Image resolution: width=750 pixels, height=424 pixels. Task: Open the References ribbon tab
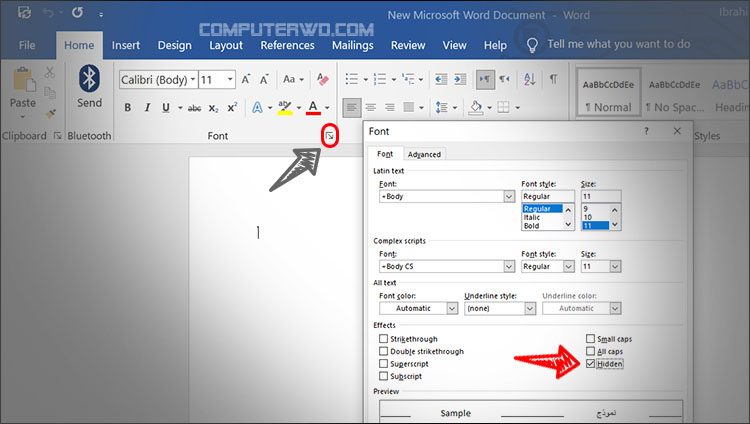pyautogui.click(x=287, y=45)
